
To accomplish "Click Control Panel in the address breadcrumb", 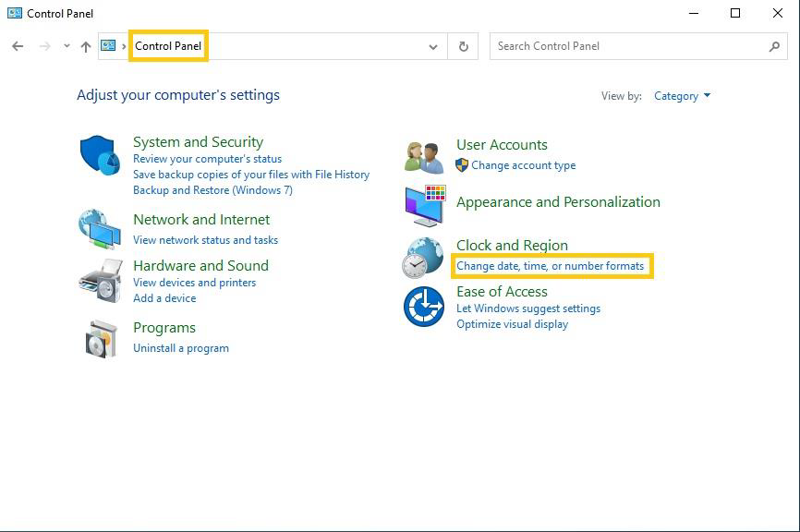I will (x=168, y=46).
